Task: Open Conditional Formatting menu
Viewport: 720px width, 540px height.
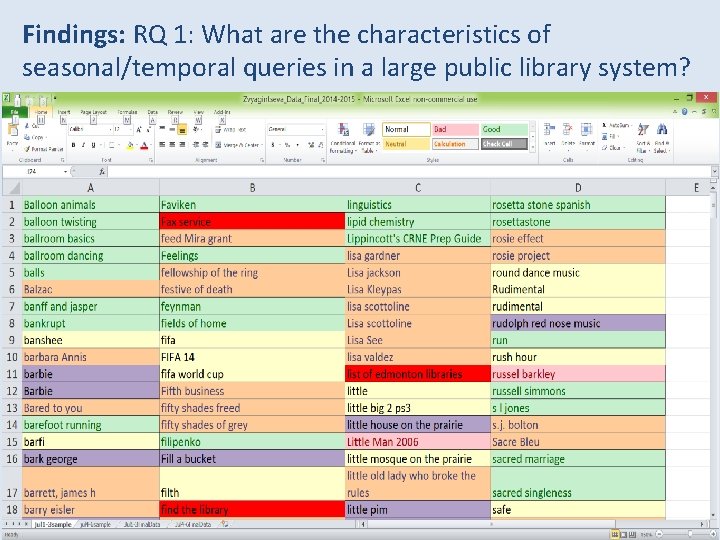Action: click(343, 138)
